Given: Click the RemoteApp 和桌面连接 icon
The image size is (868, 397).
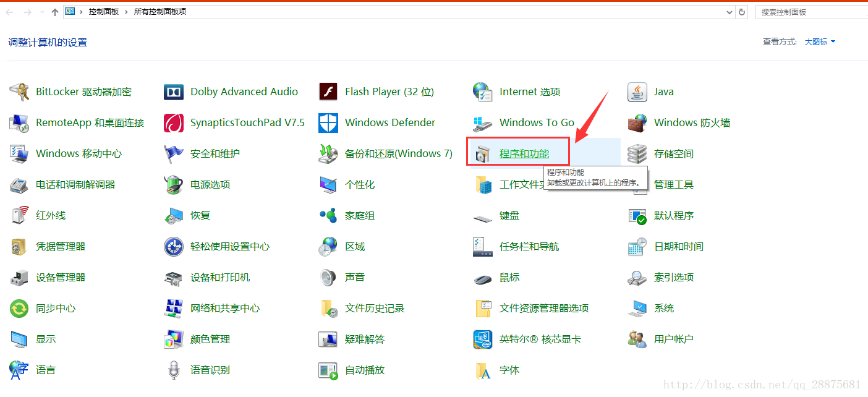Looking at the screenshot, I should 19,122.
